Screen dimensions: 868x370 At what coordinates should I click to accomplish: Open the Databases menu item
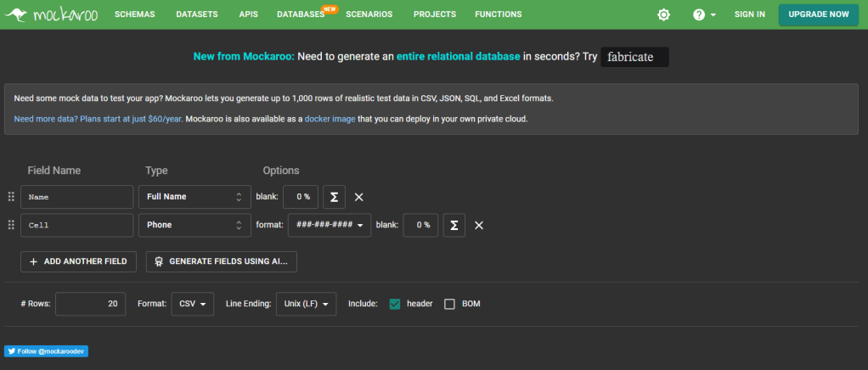pyautogui.click(x=301, y=14)
